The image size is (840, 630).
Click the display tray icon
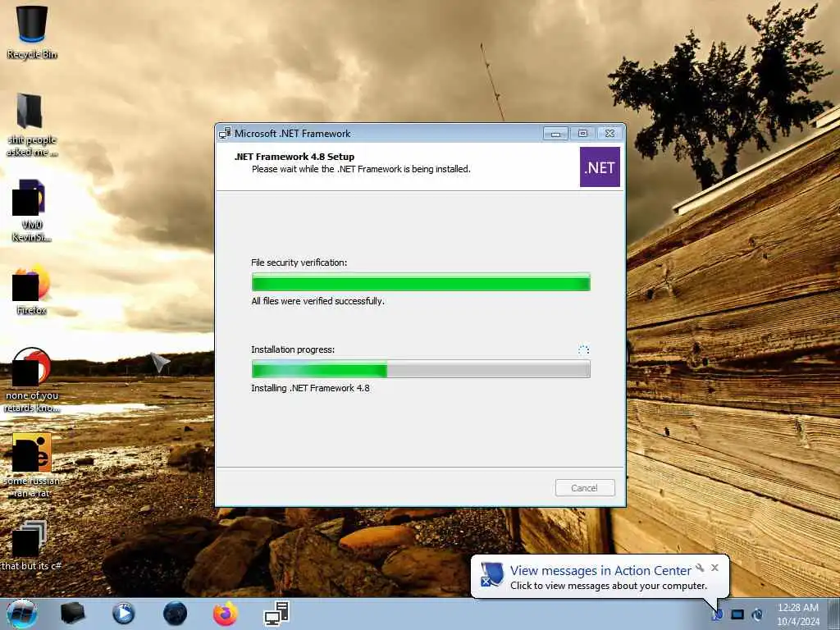737,614
